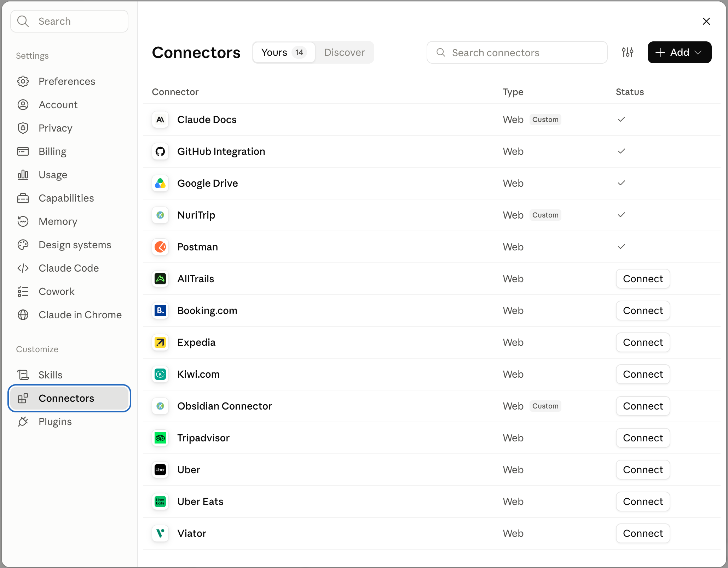This screenshot has width=728, height=568.
Task: Click the Claude in Chrome globe icon
Action: point(23,315)
